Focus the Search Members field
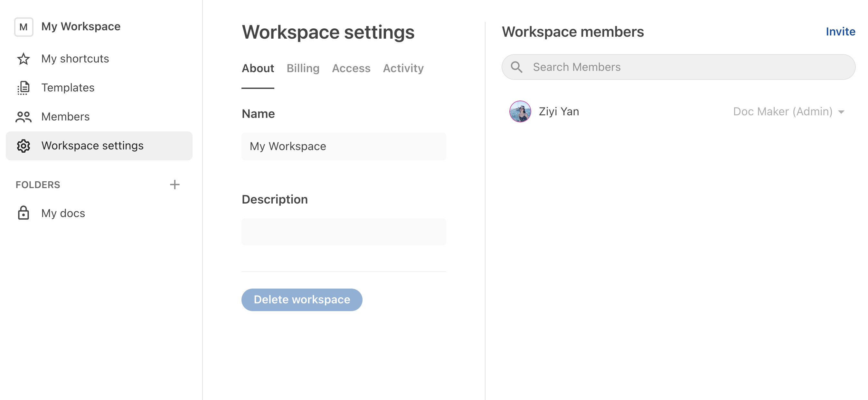Image resolution: width=868 pixels, height=400 pixels. [687, 67]
